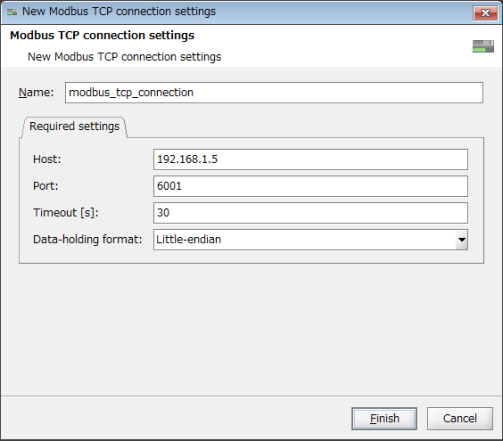Place the cursor in the Timeout [s] field
Screen dimensions: 503x441
[310, 213]
